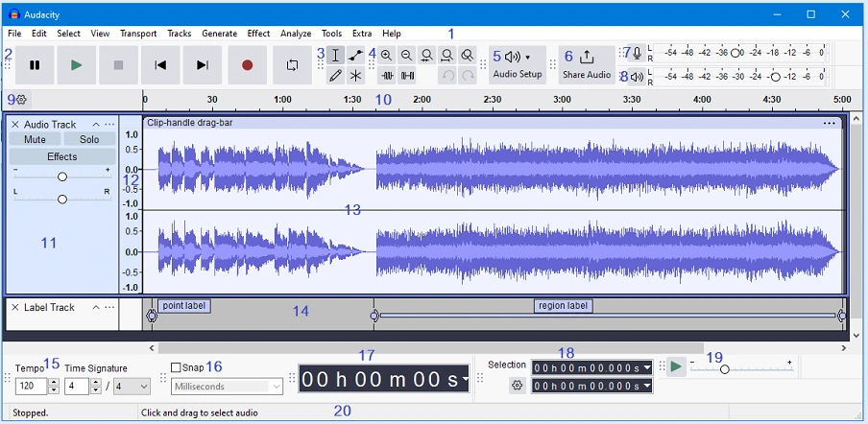The width and height of the screenshot is (868, 424).
Task: Click Fit Selection to Width icon
Action: 427,56
